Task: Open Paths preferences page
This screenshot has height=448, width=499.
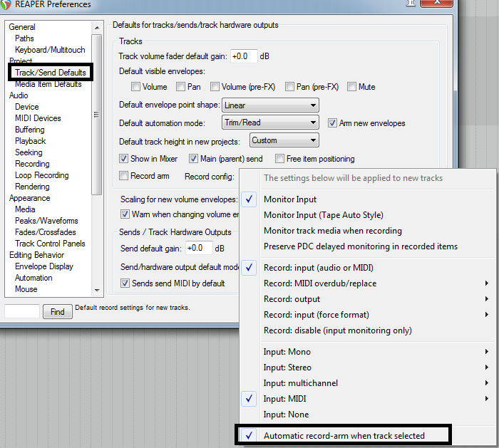Action: (x=24, y=38)
